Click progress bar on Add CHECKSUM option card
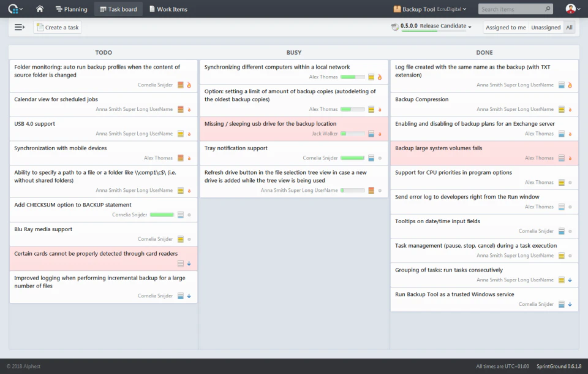Image resolution: width=588 pixels, height=374 pixels. tap(162, 215)
